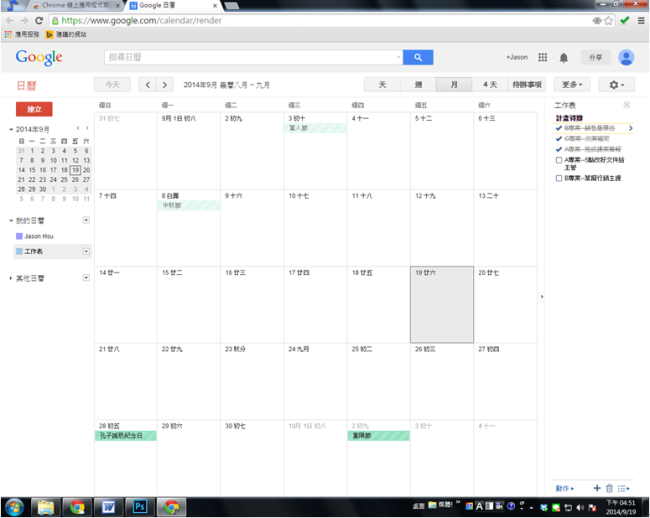Viewport: 650px width, 518px height.
Task: Switch to 週 week view
Action: pos(418,85)
